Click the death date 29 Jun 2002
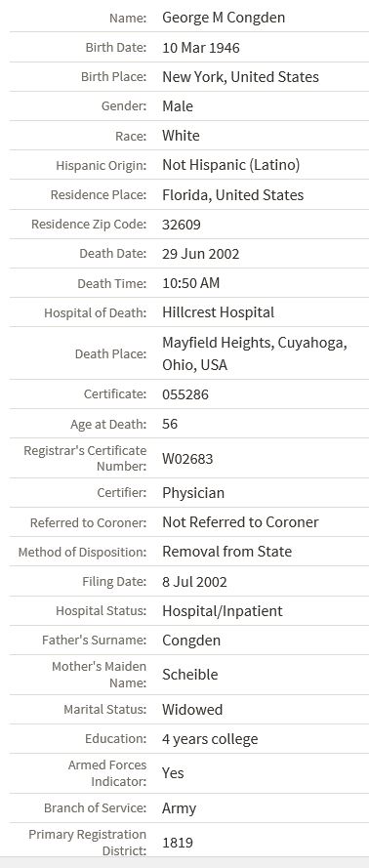This screenshot has height=868, width=369. pos(201,254)
